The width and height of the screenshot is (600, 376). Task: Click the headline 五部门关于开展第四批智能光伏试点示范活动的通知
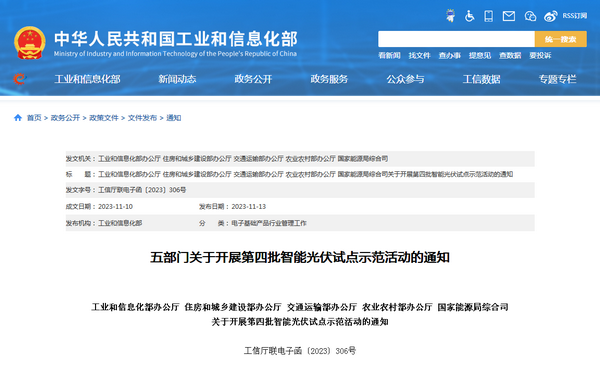(300, 257)
